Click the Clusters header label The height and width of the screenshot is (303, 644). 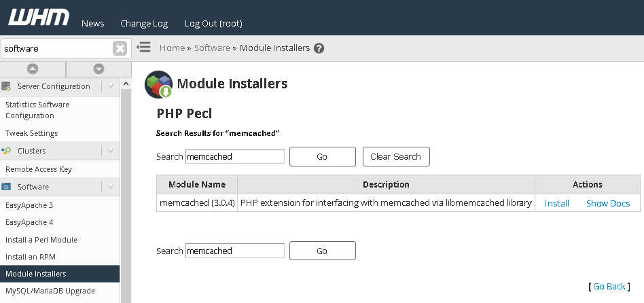[x=32, y=151]
